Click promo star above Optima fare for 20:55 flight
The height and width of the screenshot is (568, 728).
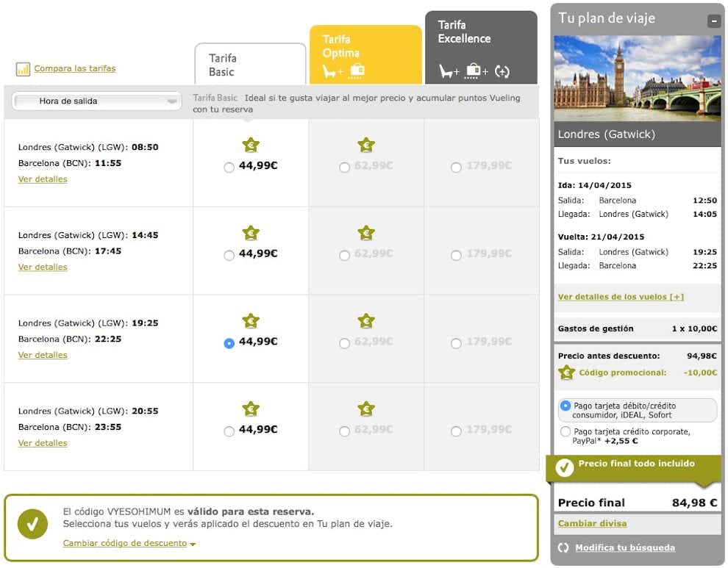[x=366, y=409]
